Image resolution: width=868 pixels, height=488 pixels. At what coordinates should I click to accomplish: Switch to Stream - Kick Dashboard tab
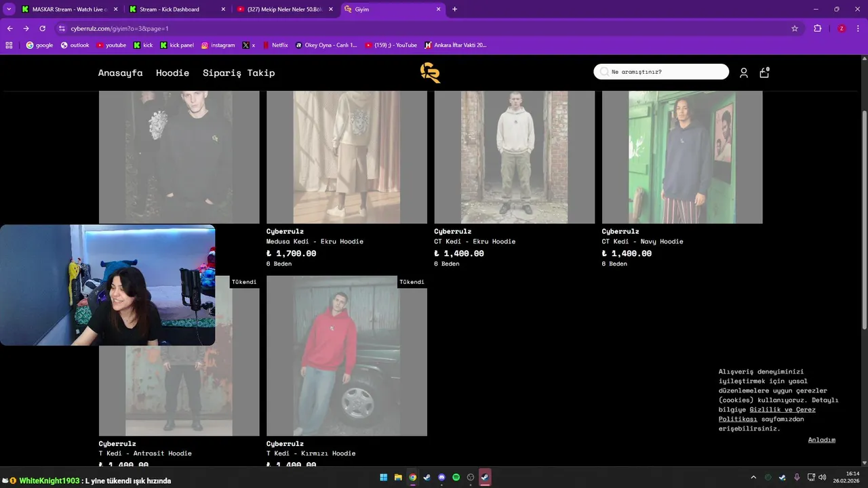[x=176, y=9]
